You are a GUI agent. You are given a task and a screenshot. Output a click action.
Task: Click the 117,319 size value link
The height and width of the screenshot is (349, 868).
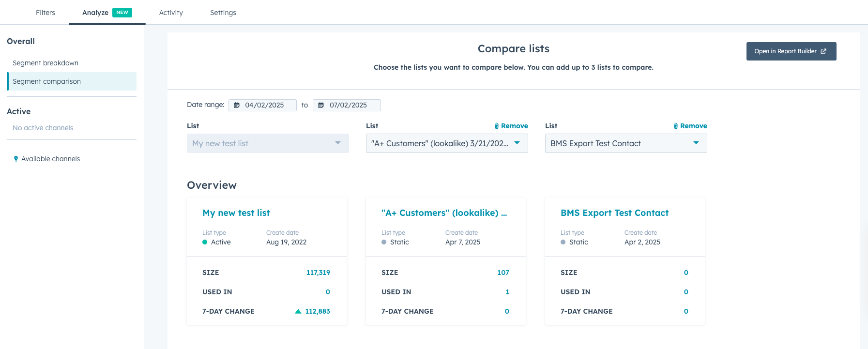(318, 273)
